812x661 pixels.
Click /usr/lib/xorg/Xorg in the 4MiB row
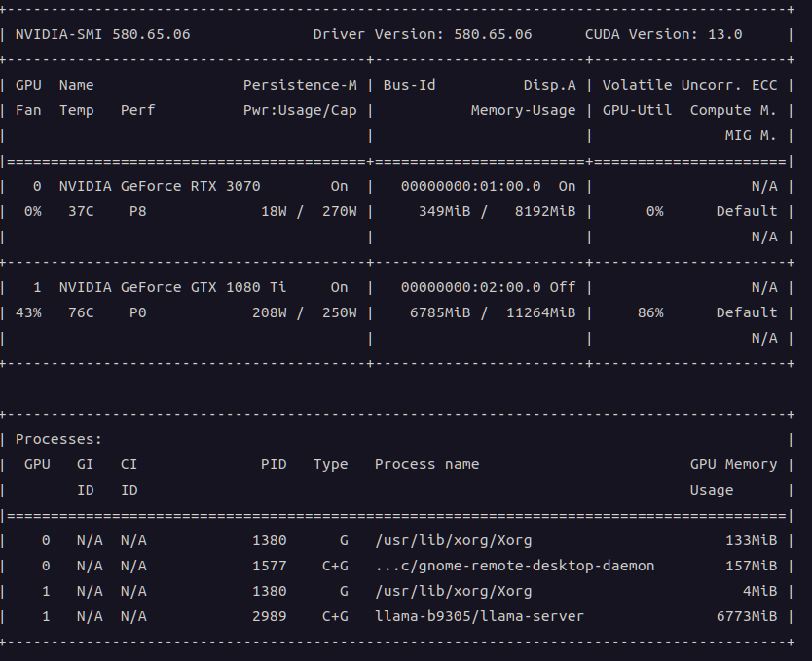(453, 592)
